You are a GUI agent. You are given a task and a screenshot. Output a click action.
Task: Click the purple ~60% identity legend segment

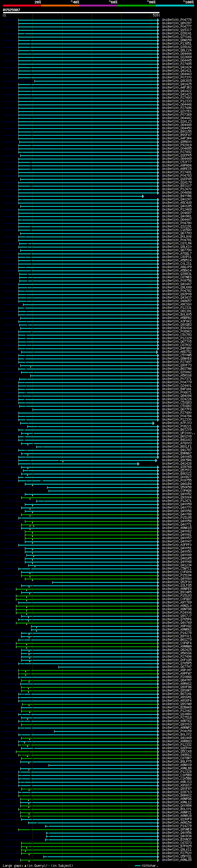click(x=98, y=6)
